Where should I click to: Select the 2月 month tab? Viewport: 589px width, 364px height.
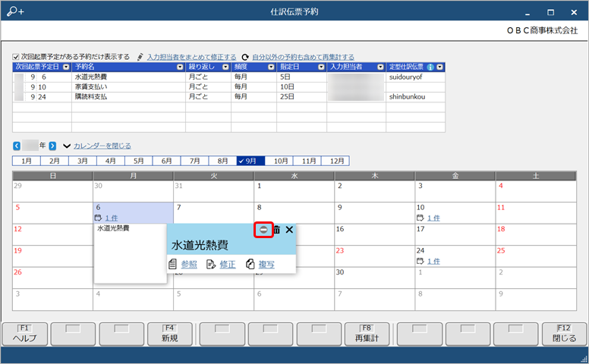(x=55, y=161)
